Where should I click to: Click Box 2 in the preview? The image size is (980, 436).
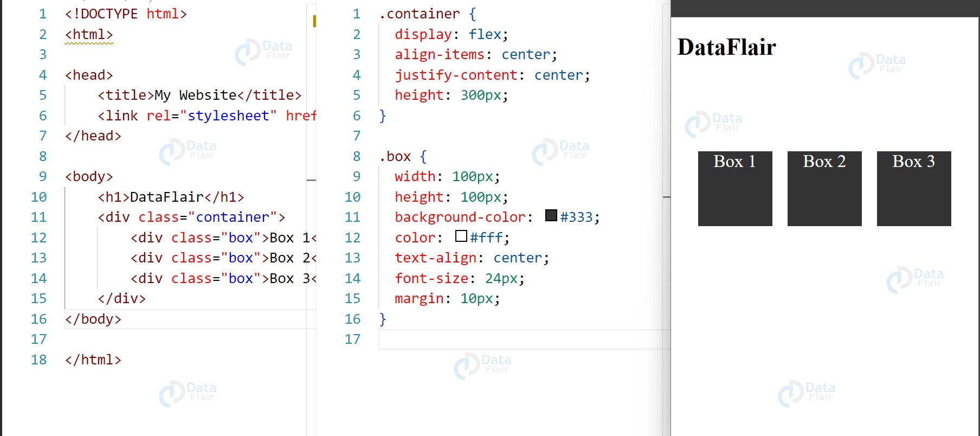point(824,189)
